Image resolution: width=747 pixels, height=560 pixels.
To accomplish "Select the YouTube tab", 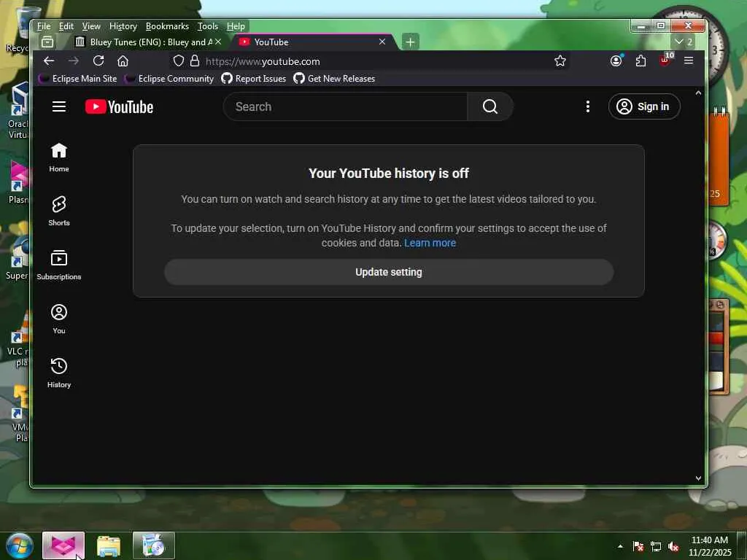I will coord(313,42).
